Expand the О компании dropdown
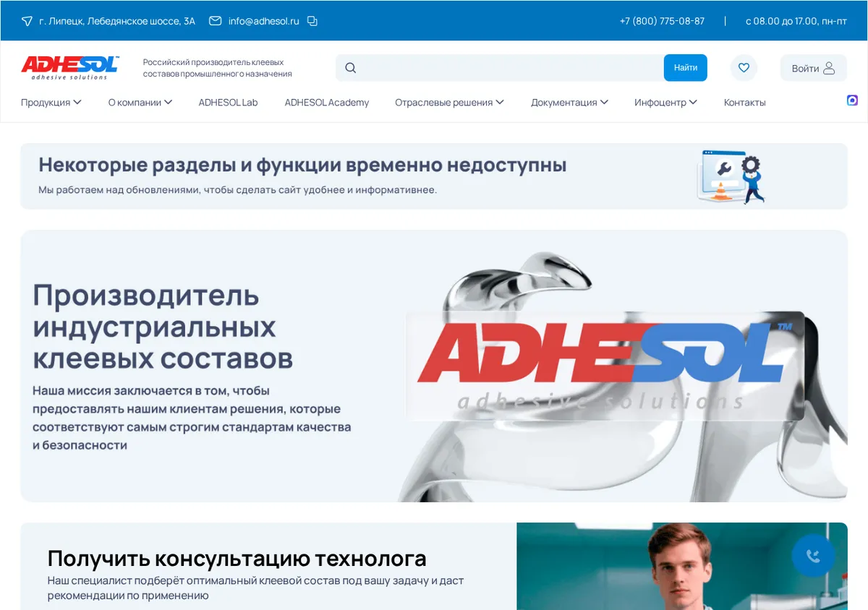The width and height of the screenshot is (868, 610). coord(140,103)
